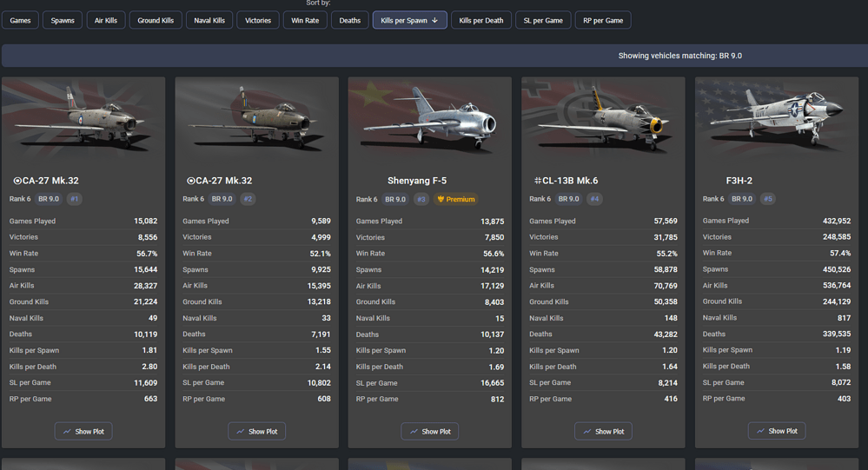Click BR 9.0 badge on Shenyang F-5
Screen dimensions: 868x470
pyautogui.click(x=395, y=199)
